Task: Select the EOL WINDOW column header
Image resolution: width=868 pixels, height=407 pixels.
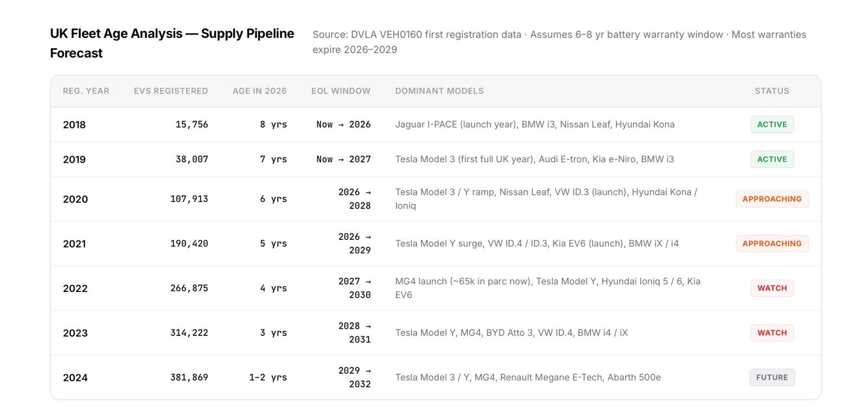Action: tap(341, 91)
